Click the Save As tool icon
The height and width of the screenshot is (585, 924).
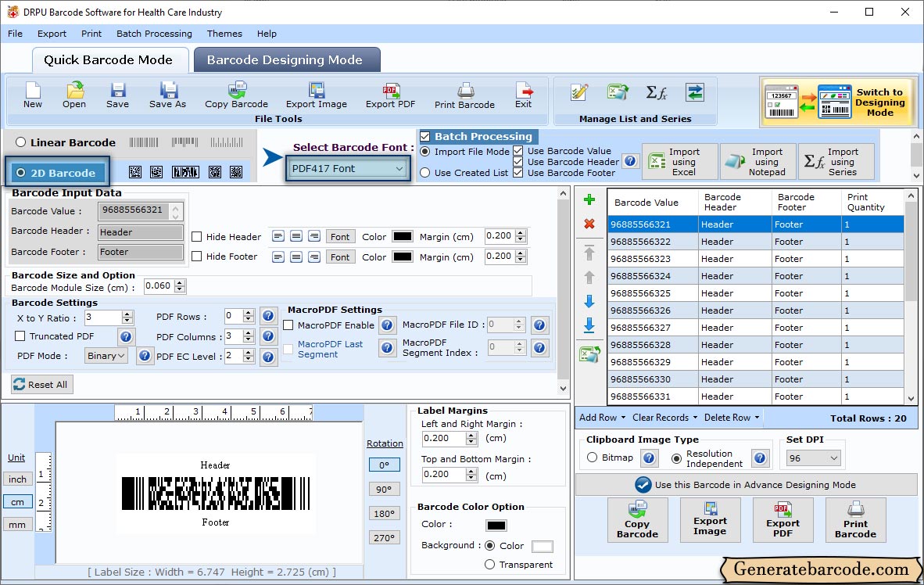[x=167, y=95]
